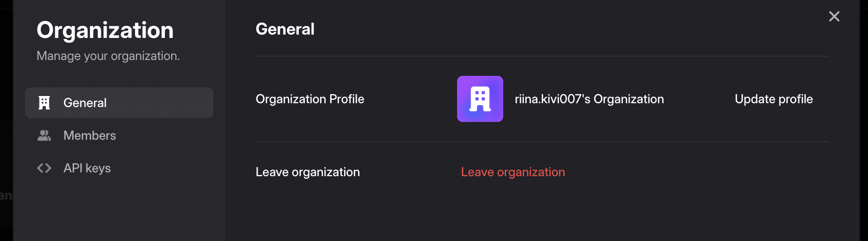Click the Organization Profile row label
This screenshot has width=868, height=241.
(310, 99)
